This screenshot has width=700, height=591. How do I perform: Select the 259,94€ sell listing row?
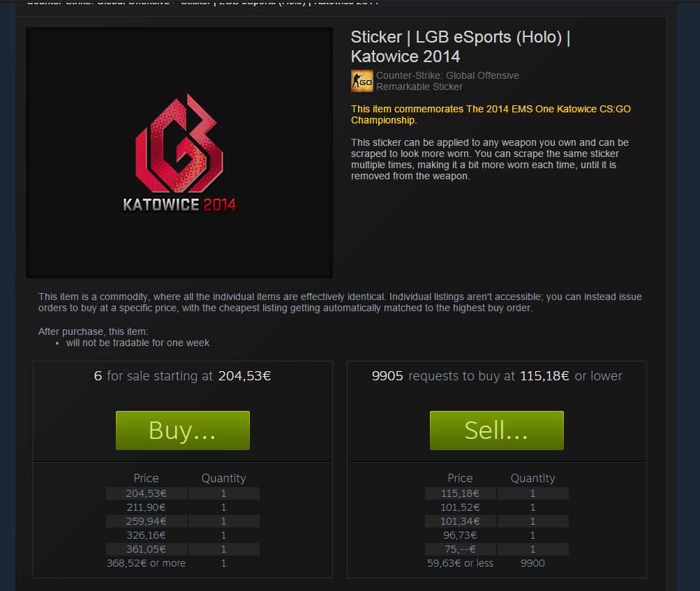pyautogui.click(x=183, y=521)
